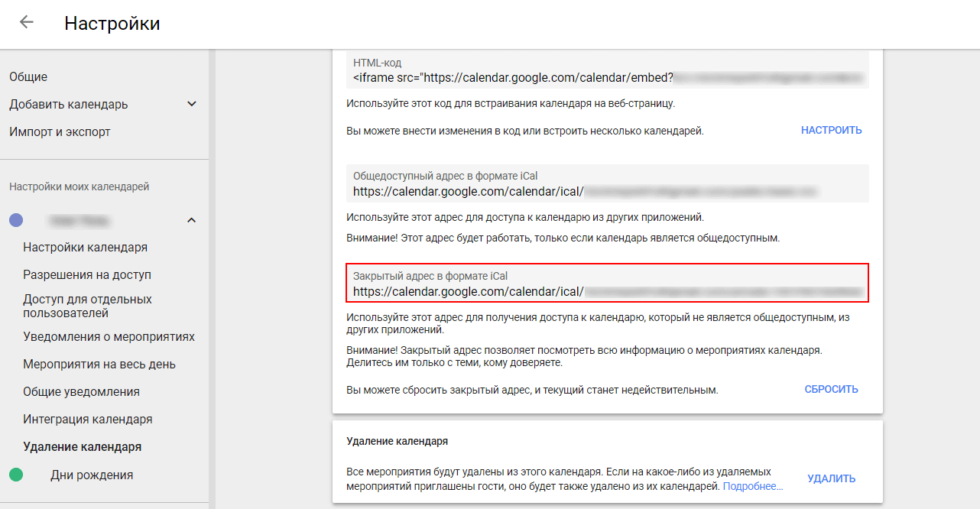Image resolution: width=980 pixels, height=509 pixels.
Task: Collapse the personal calendar settings list
Action: (192, 221)
